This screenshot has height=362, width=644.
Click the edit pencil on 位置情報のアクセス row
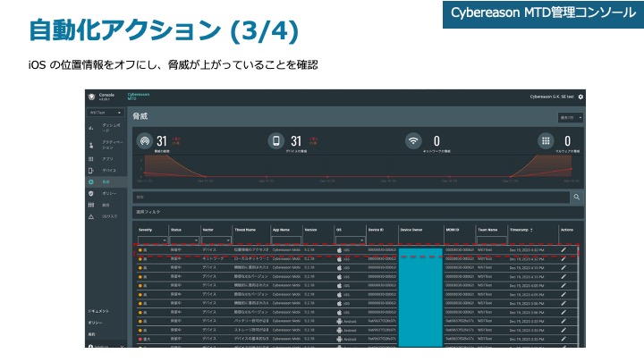563,249
